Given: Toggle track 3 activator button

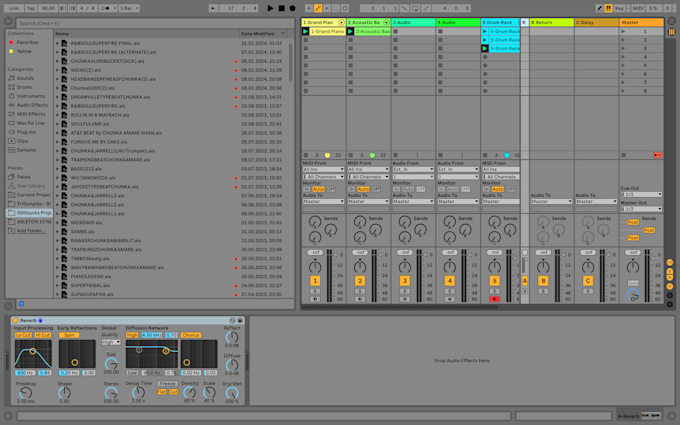Looking at the screenshot, I should coord(405,281).
